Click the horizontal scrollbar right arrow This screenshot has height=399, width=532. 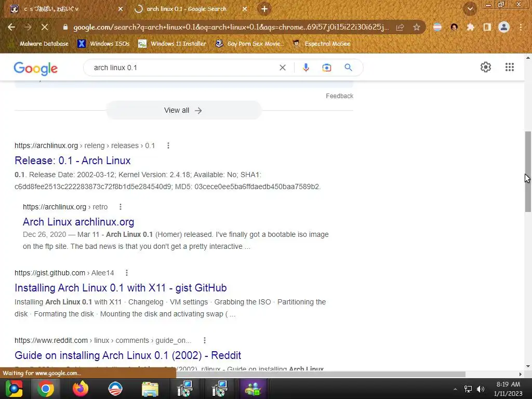point(521,374)
